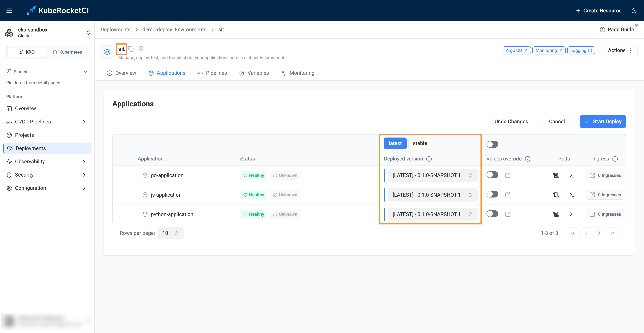
Task: Open eks-sandbox cluster switcher
Action: click(47, 33)
